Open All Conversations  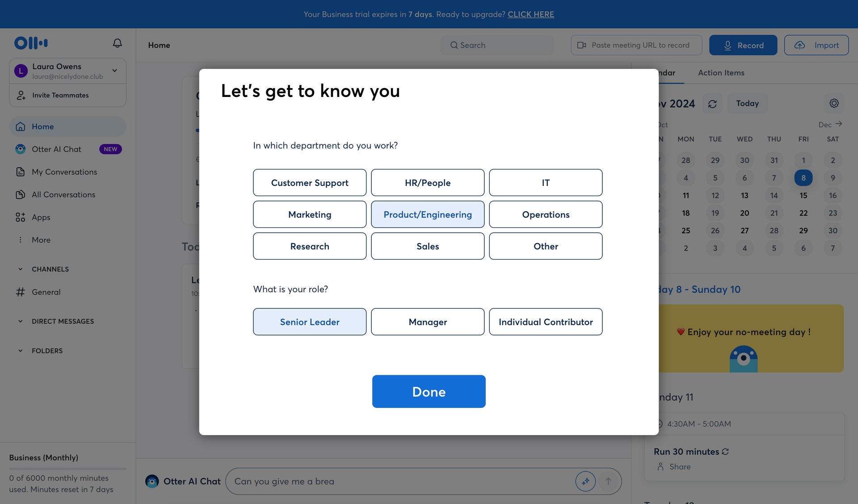coord(63,194)
